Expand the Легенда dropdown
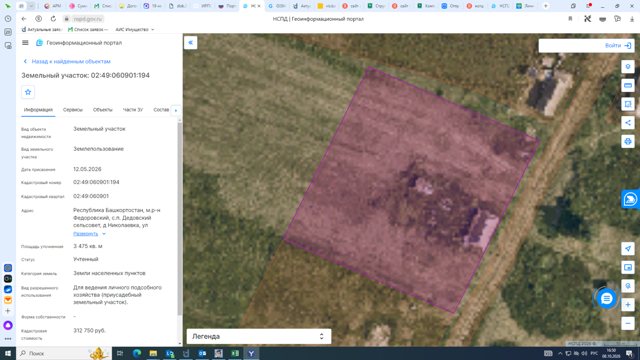The width and height of the screenshot is (640, 360). click(259, 336)
